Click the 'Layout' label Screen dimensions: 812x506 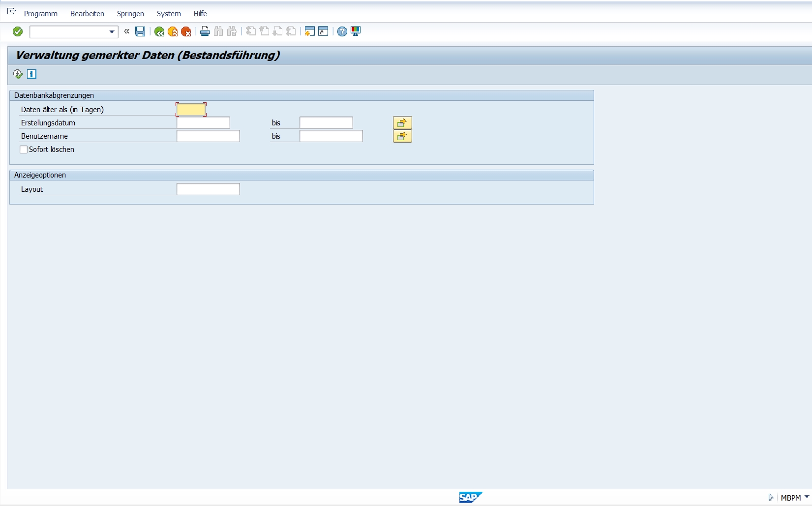(32, 189)
